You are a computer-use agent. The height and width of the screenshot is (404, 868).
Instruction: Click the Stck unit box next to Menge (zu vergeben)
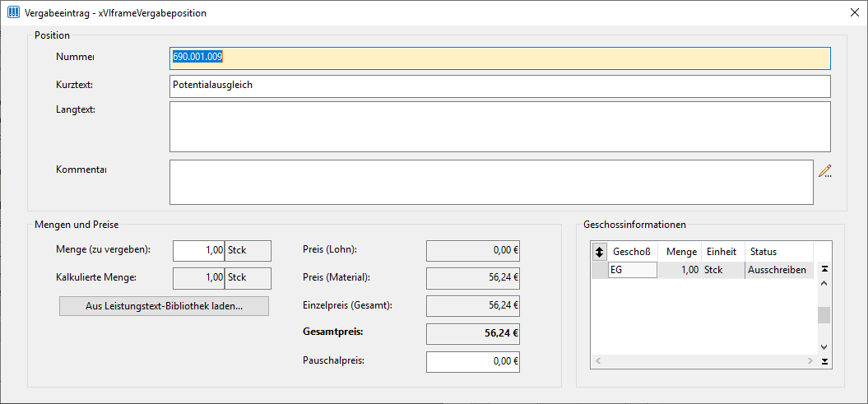248,250
